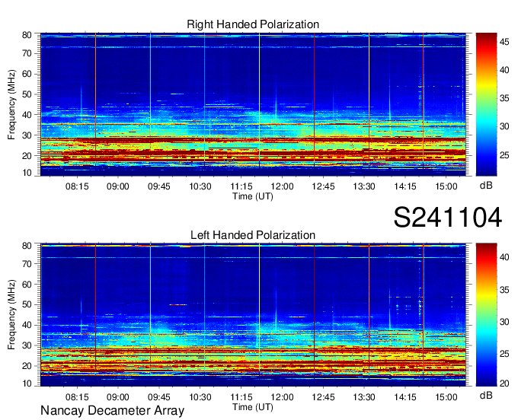Screen dimensions: 518x420
Task: Click the 70 MHz tick of the bottom plot
Action: (27, 263)
